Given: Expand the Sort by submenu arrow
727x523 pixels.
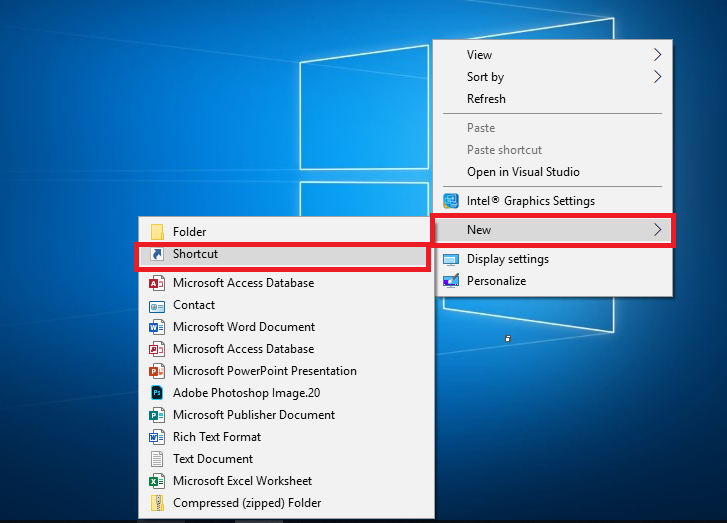Looking at the screenshot, I should pyautogui.click(x=657, y=77).
